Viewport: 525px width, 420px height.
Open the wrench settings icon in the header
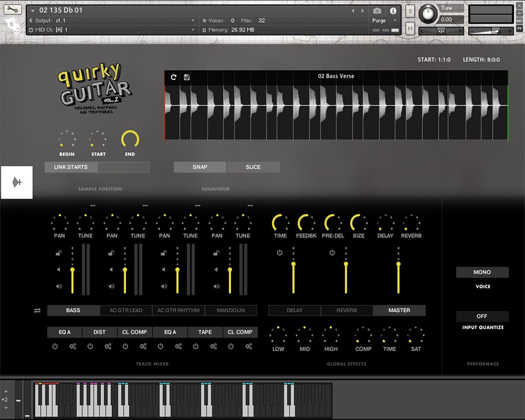14,10
